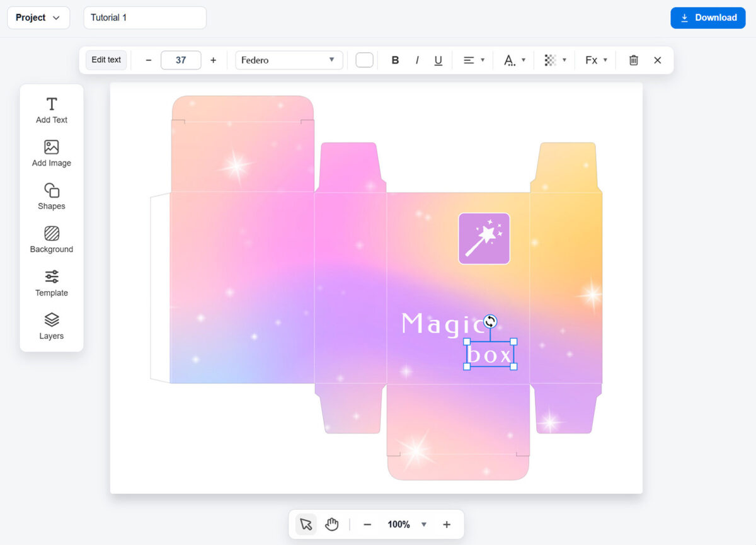Zoom out with the minus icon

pos(367,524)
